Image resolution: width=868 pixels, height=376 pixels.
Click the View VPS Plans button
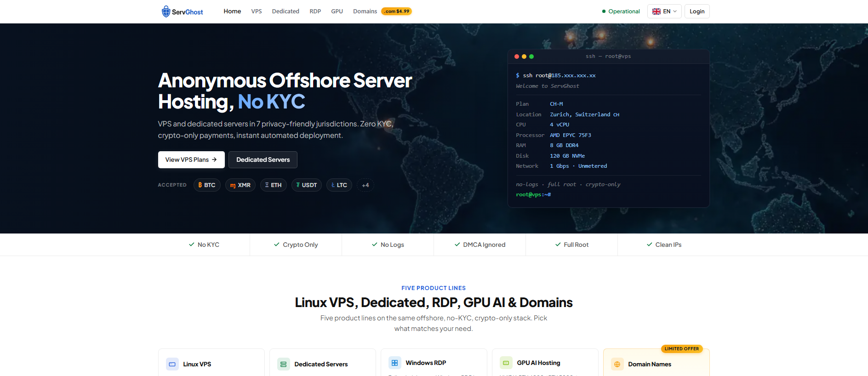(x=191, y=160)
